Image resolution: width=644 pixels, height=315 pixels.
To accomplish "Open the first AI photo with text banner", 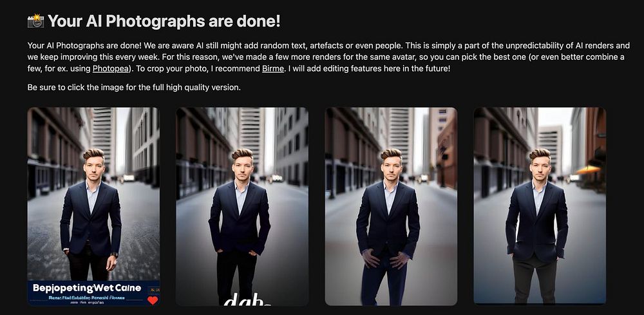I will click(x=93, y=207).
